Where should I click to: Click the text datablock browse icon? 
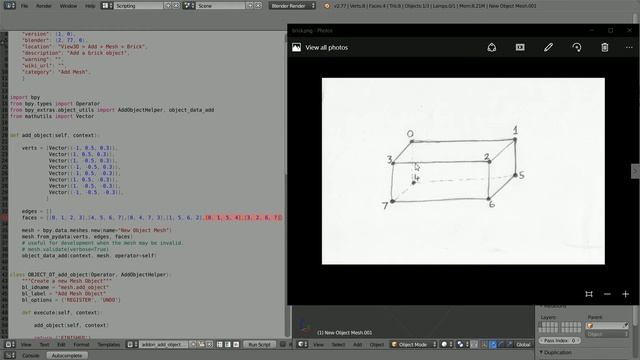(132, 344)
